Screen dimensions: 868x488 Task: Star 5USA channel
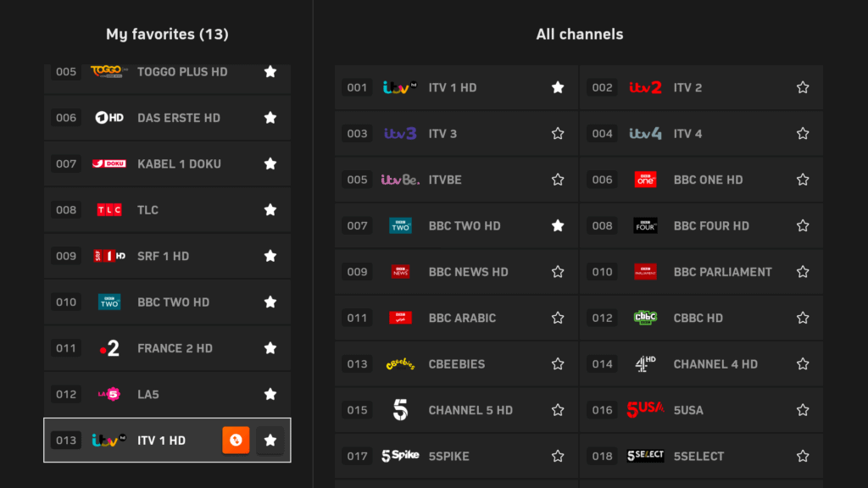803,410
